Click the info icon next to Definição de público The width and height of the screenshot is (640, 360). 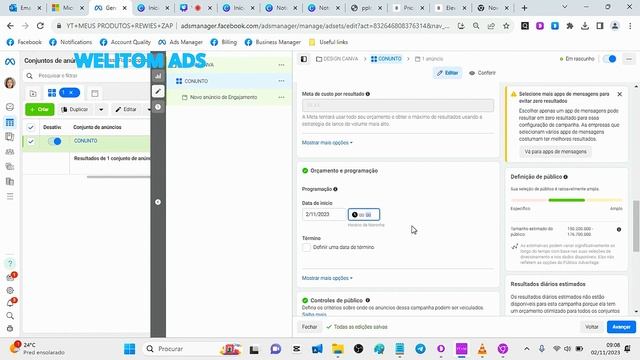(x=566, y=177)
